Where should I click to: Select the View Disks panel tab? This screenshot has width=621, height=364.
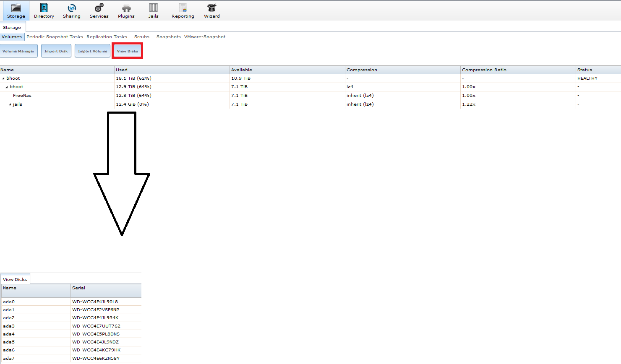point(15,279)
